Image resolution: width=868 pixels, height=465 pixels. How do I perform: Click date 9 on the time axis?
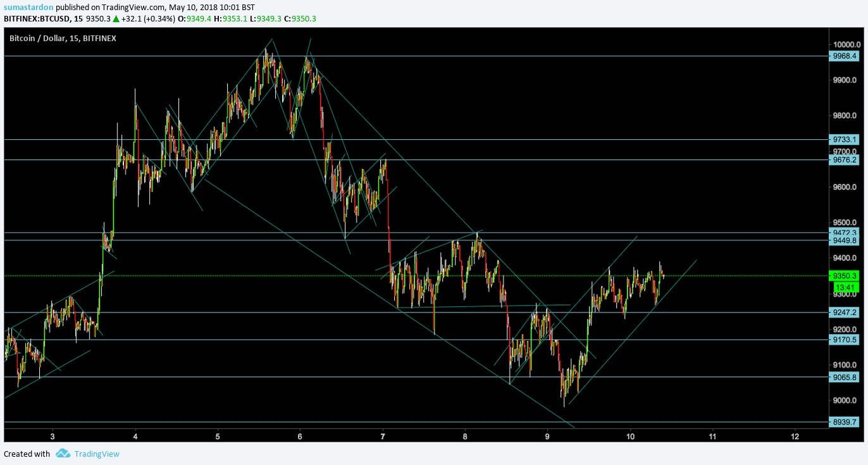click(x=547, y=436)
